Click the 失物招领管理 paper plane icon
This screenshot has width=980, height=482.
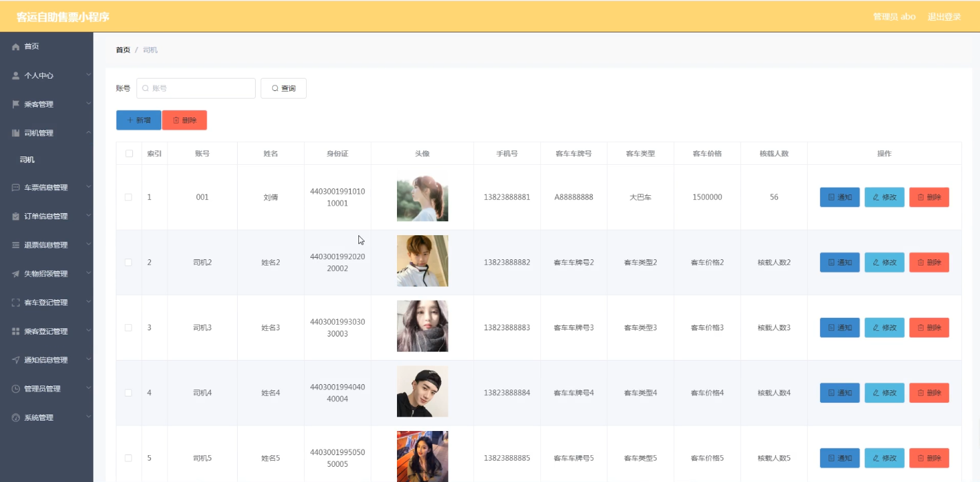click(x=16, y=274)
